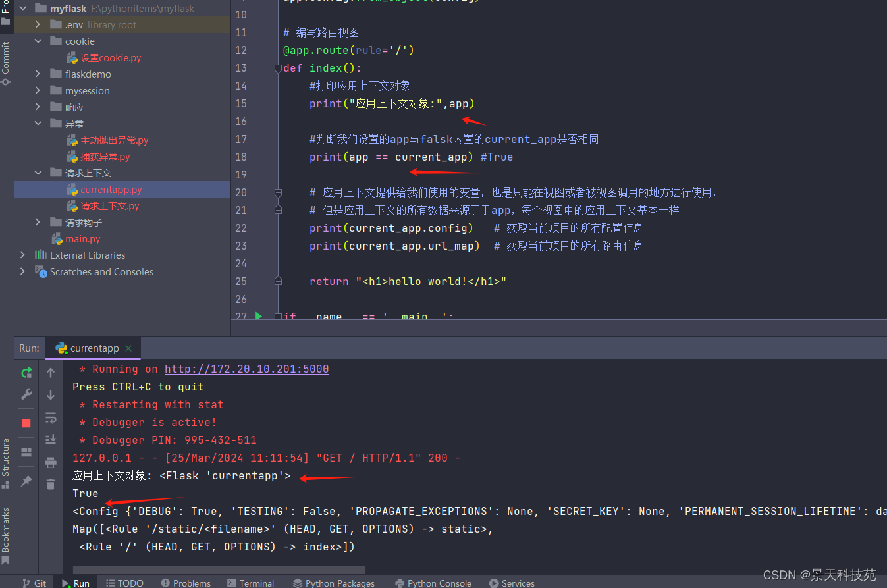Open the Problems tool window
The width and height of the screenshot is (887, 588).
185,583
